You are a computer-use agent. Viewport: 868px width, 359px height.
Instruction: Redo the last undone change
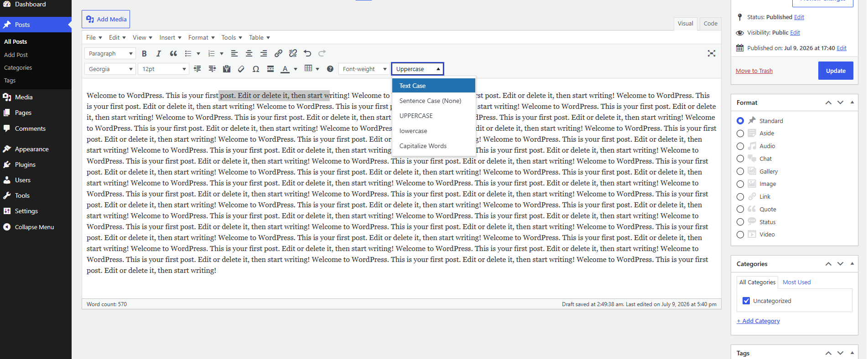[322, 53]
